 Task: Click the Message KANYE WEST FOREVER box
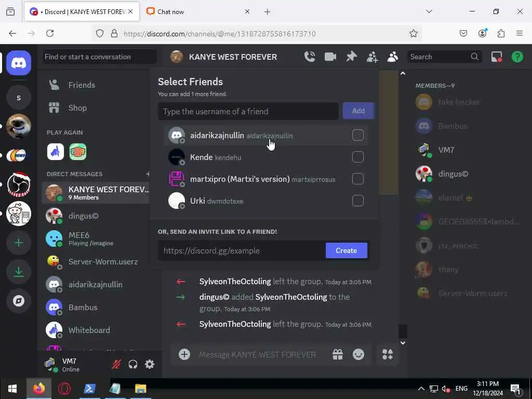(257, 354)
